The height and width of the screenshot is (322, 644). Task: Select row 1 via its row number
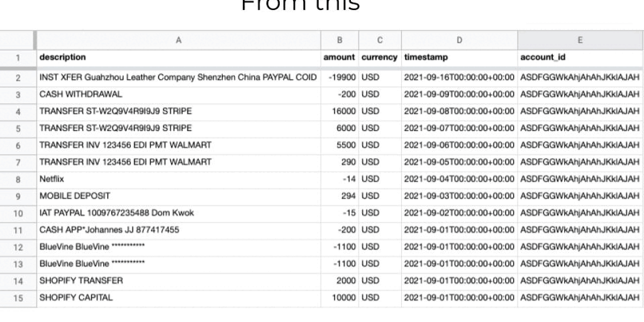(18, 57)
